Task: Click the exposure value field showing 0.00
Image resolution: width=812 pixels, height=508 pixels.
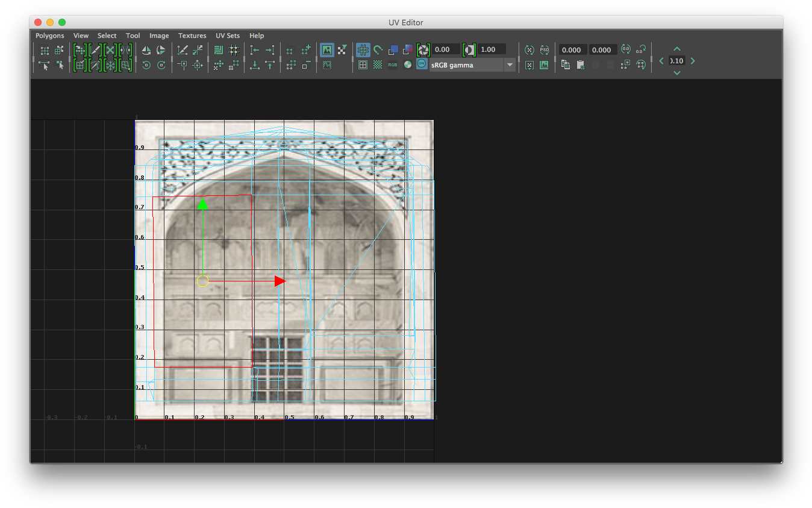Action: [x=446, y=49]
